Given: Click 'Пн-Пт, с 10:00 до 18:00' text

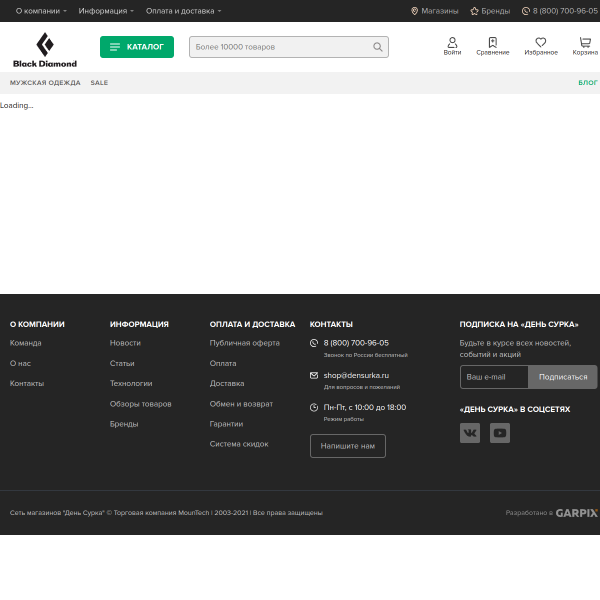Looking at the screenshot, I should click(365, 407).
